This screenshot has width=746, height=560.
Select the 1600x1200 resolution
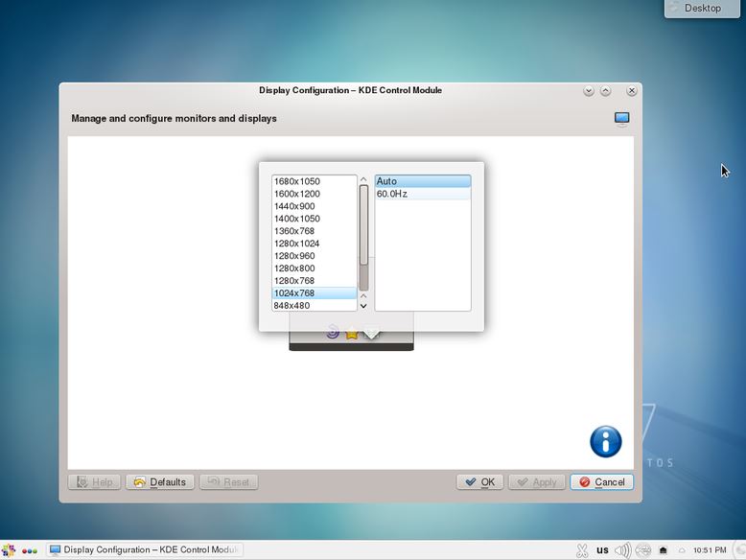coord(314,194)
